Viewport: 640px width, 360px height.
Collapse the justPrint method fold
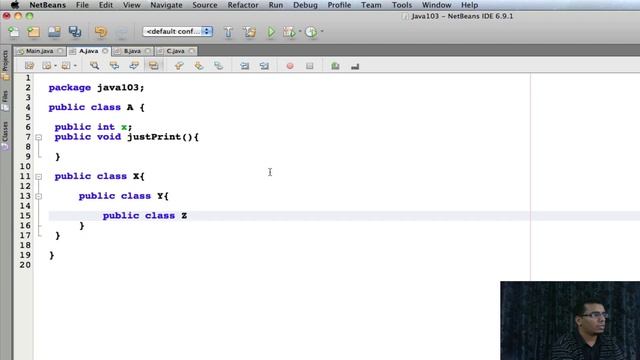(x=38, y=138)
